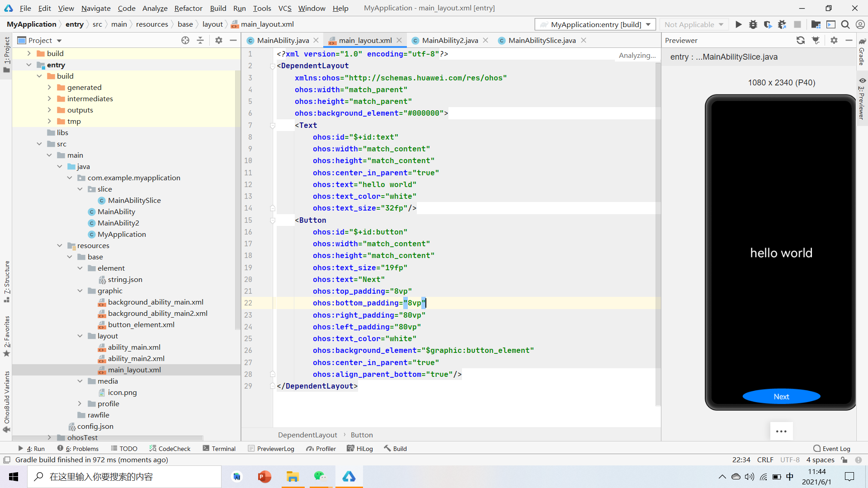Screen dimensions: 868x488
Task: Collapse the resources folder in tree
Action: point(60,245)
